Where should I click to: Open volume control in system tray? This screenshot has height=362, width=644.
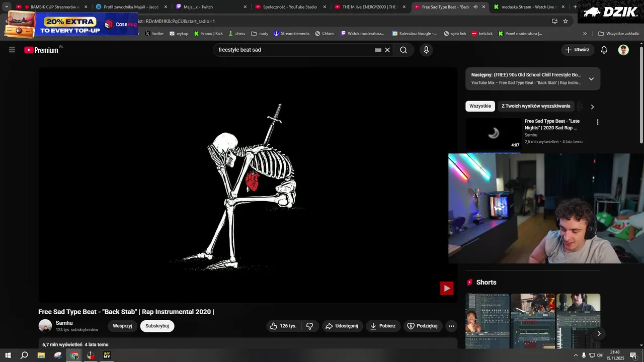click(x=599, y=355)
